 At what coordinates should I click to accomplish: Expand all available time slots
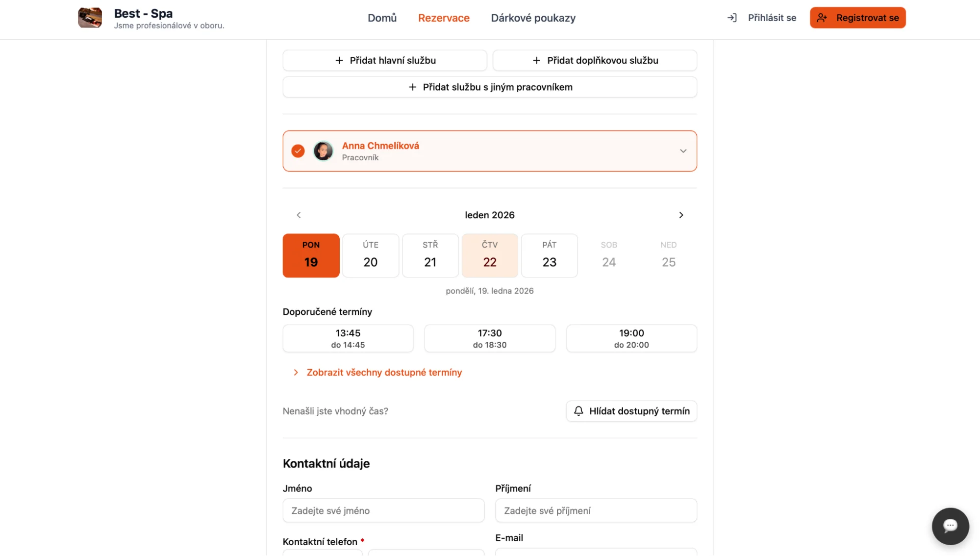[x=384, y=373]
